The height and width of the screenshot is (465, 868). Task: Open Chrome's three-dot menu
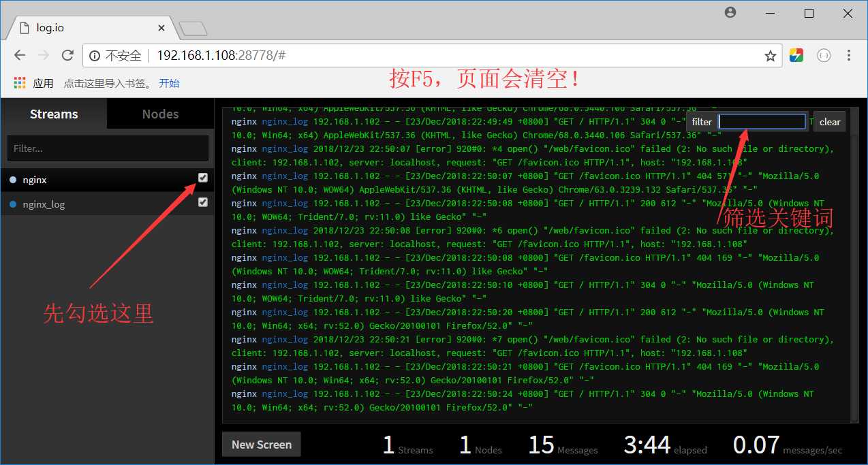coord(849,56)
